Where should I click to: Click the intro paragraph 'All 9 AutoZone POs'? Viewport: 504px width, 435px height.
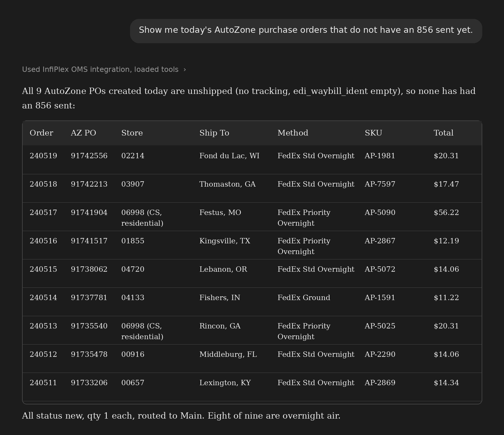click(x=249, y=98)
